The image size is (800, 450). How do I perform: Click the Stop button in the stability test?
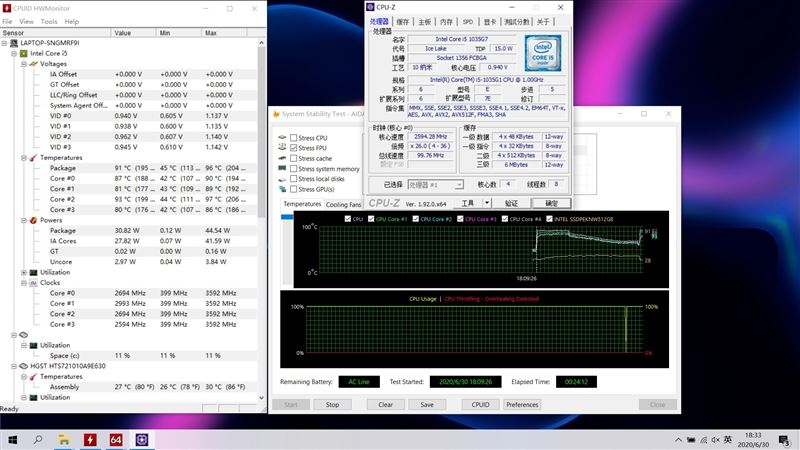point(332,404)
